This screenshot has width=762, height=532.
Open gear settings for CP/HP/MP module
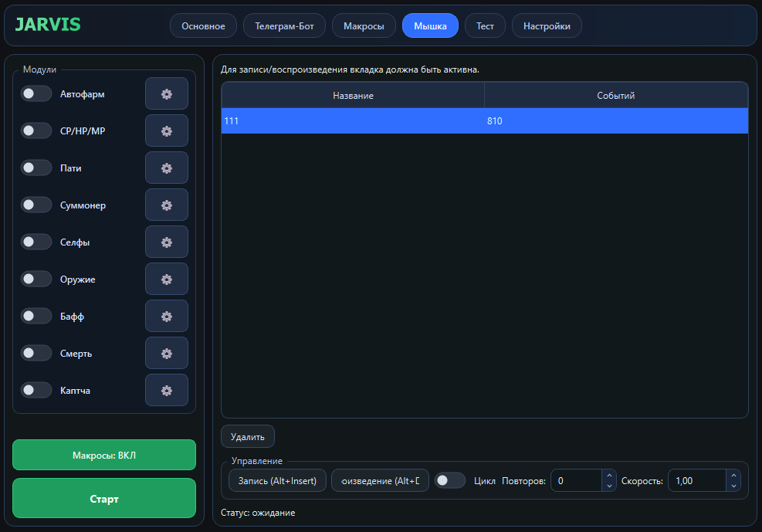(166, 131)
